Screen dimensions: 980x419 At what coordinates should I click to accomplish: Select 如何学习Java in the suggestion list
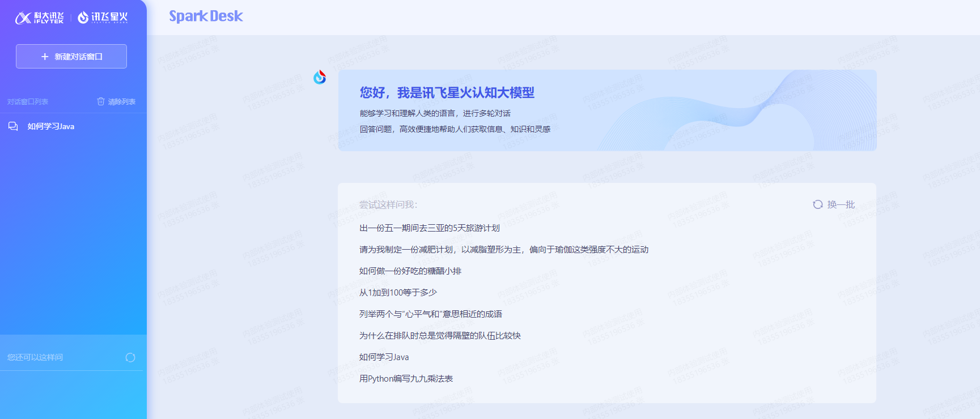click(384, 357)
